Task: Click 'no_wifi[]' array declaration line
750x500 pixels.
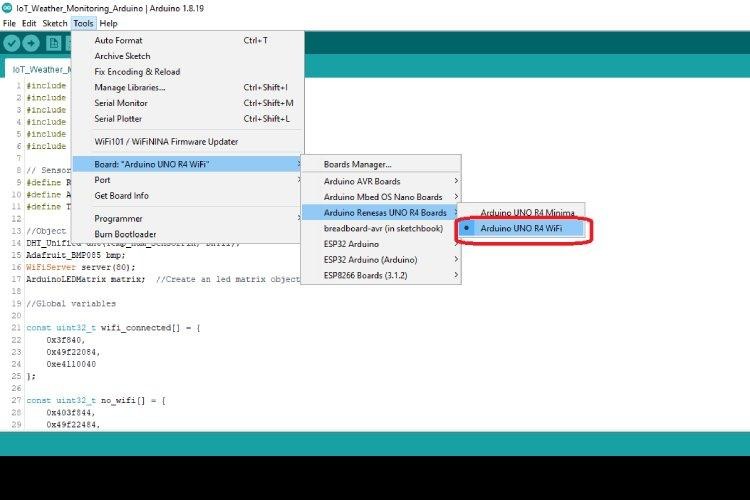Action: coord(96,400)
